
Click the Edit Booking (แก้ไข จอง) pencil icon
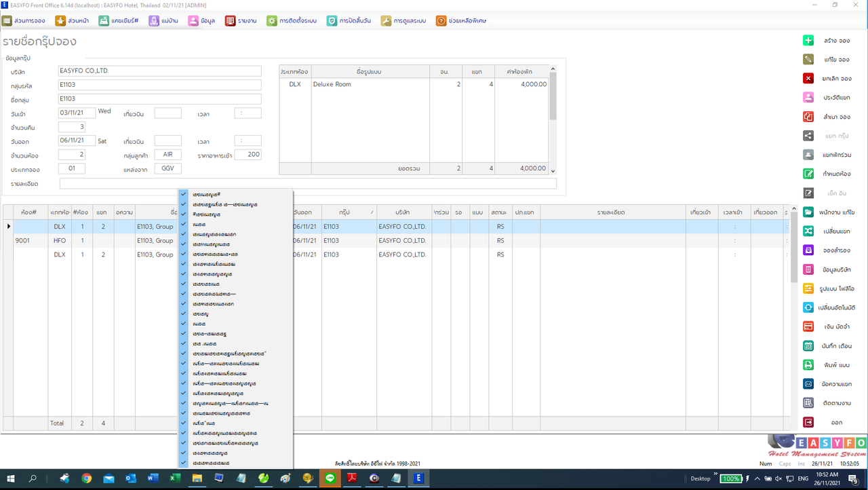[x=808, y=60]
